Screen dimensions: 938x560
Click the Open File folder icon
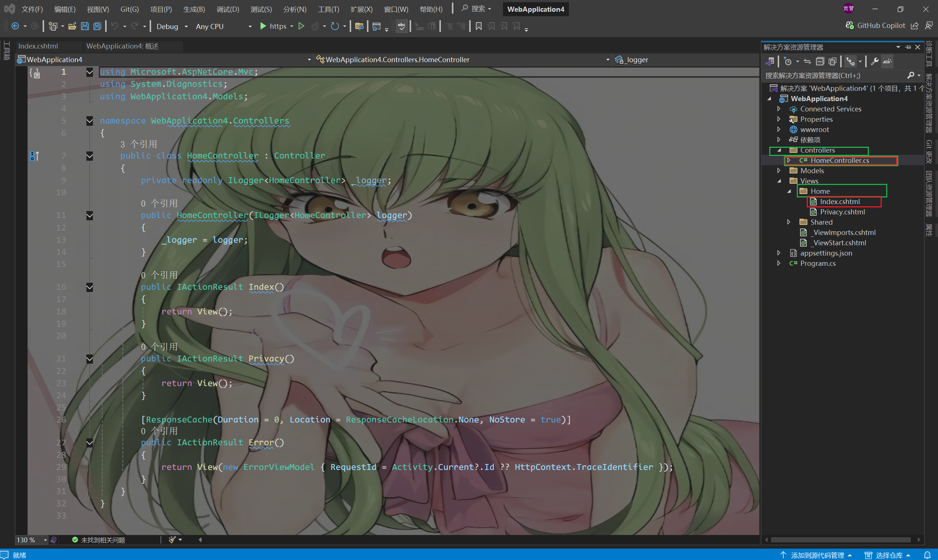tap(72, 26)
